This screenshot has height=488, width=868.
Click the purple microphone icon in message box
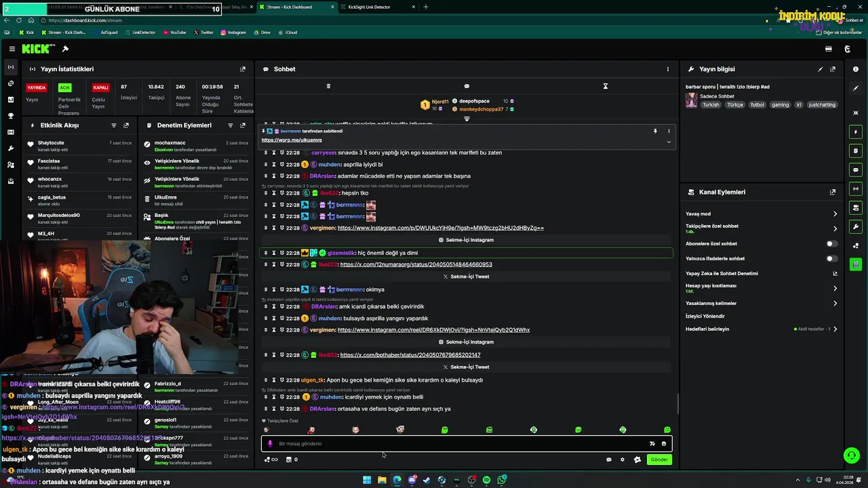click(x=270, y=444)
